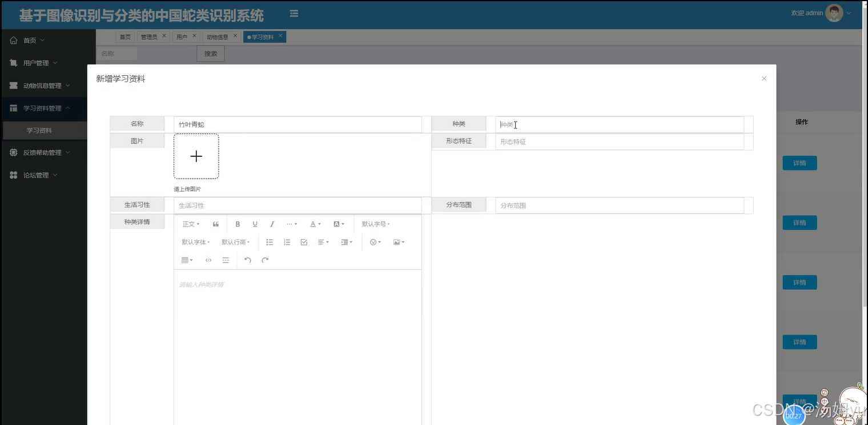Toggle italic formatting in the editor
Viewport: 868px width, 425px height.
[272, 224]
